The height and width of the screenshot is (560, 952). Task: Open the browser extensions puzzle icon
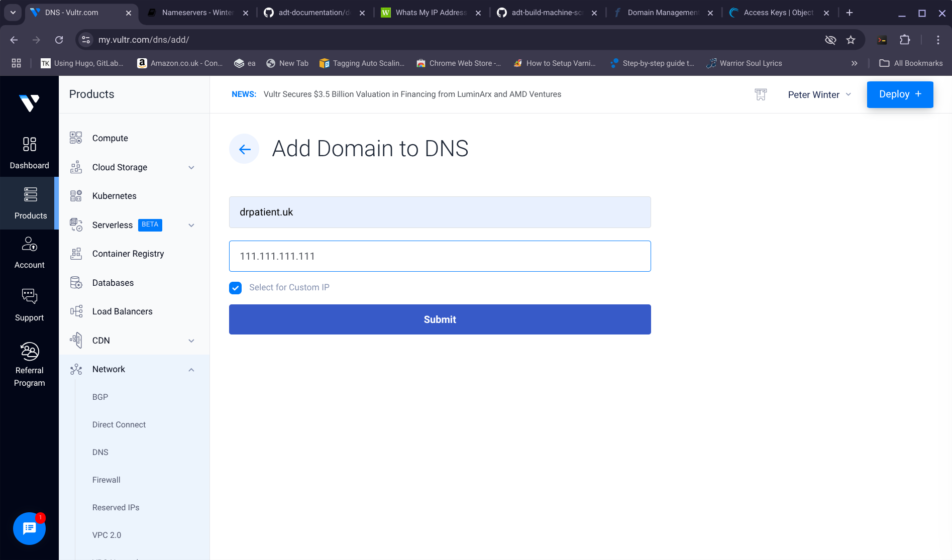pos(905,40)
